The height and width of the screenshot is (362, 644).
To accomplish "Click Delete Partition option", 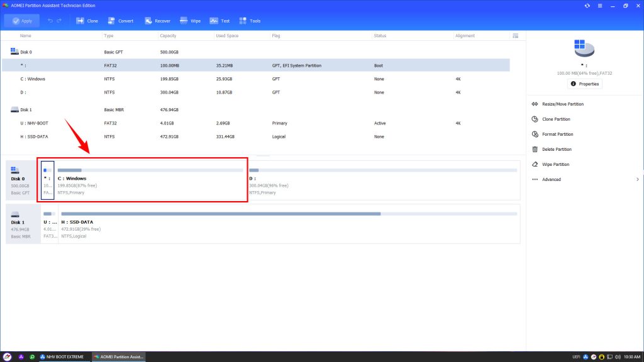I will (557, 150).
